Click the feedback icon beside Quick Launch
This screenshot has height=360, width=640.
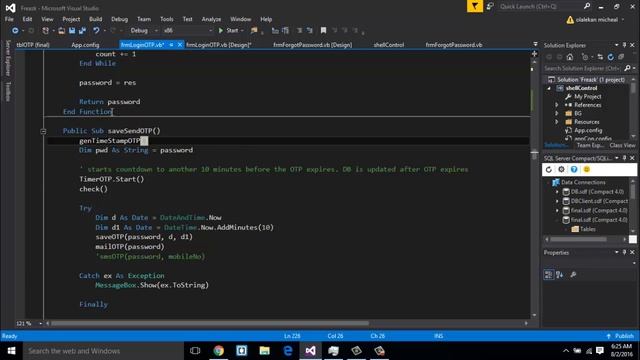point(490,6)
